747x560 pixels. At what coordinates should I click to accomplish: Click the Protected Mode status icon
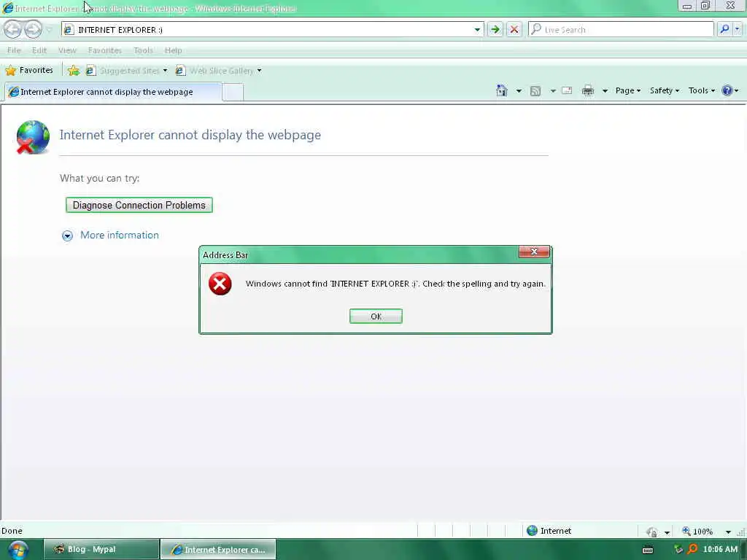click(x=651, y=532)
